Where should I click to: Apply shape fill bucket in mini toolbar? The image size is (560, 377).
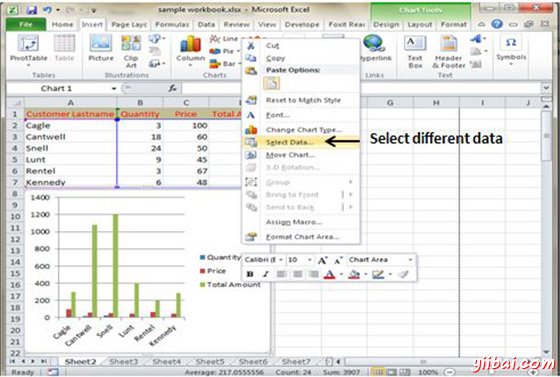[354, 274]
